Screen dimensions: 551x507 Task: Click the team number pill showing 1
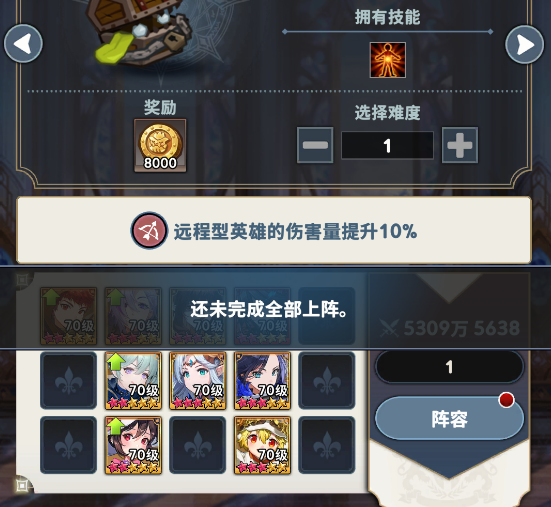pos(449,367)
